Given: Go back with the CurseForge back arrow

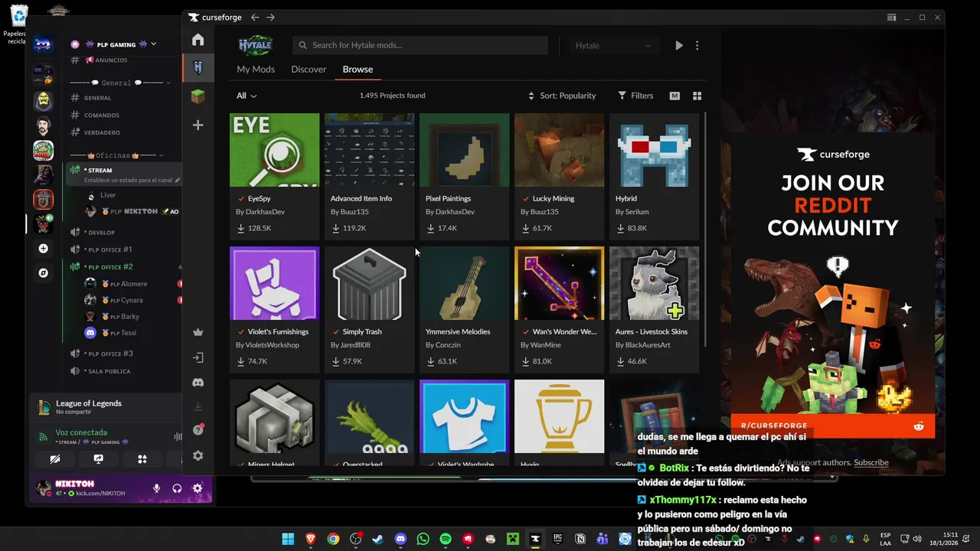Looking at the screenshot, I should click(x=255, y=17).
